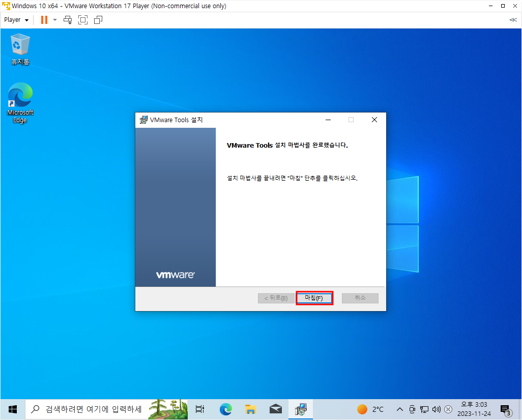Send Ctrl+Alt+Del to the virtual machine
Image resolution: width=522 pixels, height=420 pixels.
68,20
